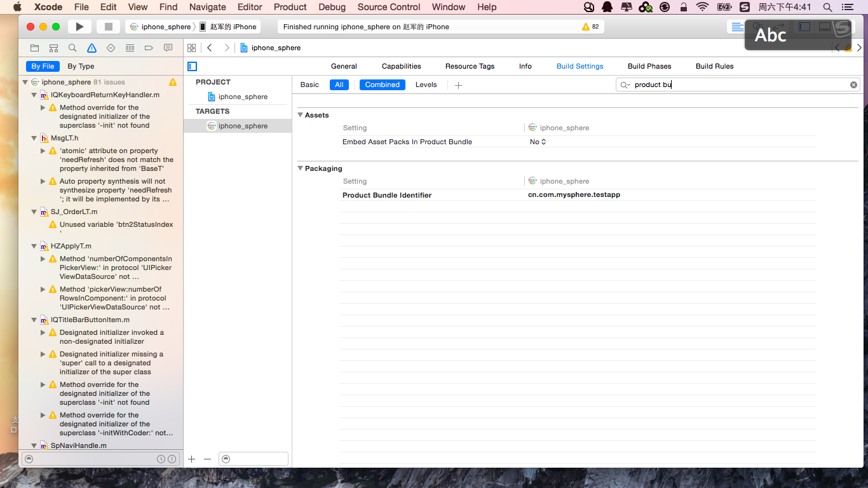Viewport: 868px width, 488px height.
Task: Open the search options magnifier in filter field
Action: 625,85
